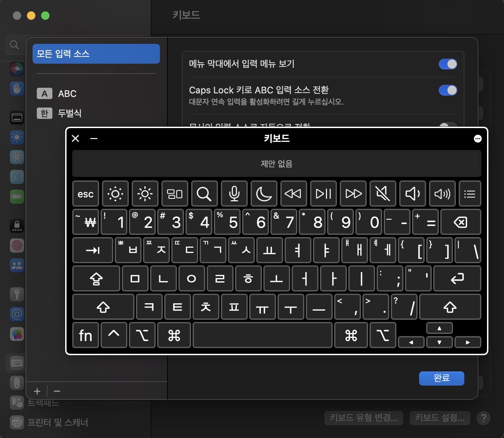The image size is (504, 438).
Task: Click the esc key on virtual keyboard
Action: 86,194
